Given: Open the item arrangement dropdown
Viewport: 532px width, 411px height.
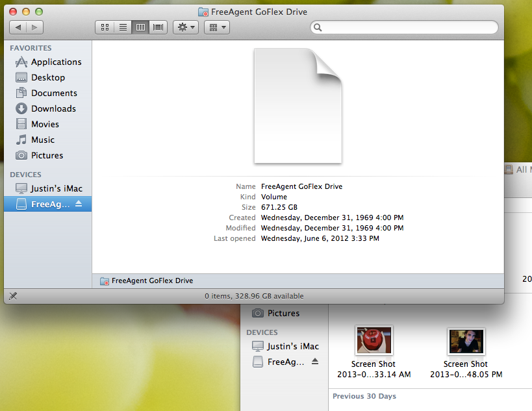Looking at the screenshot, I should pos(217,27).
